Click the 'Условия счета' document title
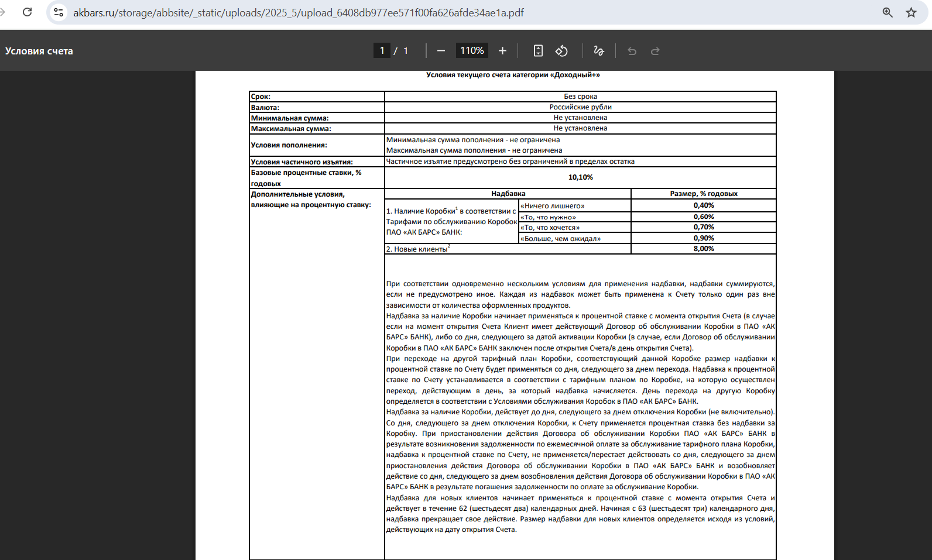Image resolution: width=932 pixels, height=560 pixels. point(39,51)
